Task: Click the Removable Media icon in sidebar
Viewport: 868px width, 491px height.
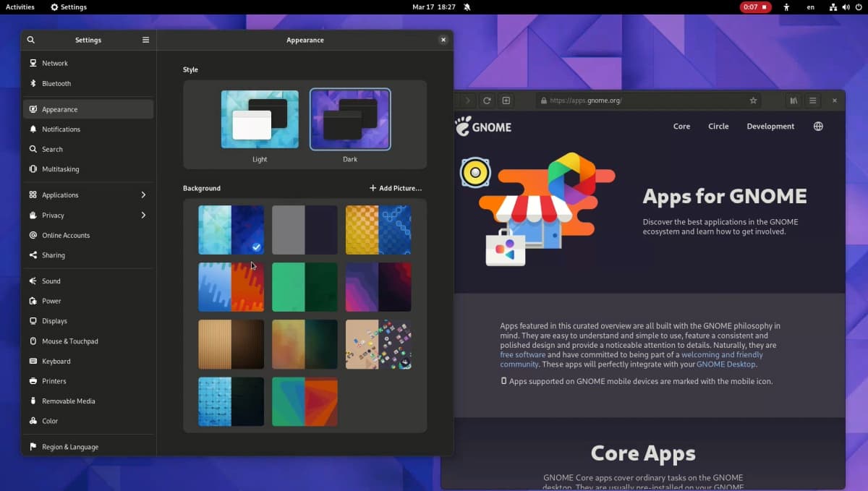Action: click(x=33, y=401)
